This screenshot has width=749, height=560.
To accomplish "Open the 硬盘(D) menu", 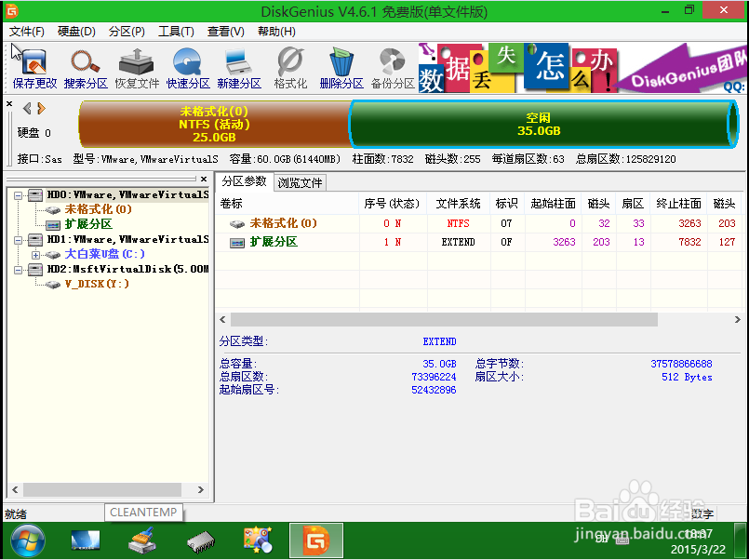I will pyautogui.click(x=76, y=32).
